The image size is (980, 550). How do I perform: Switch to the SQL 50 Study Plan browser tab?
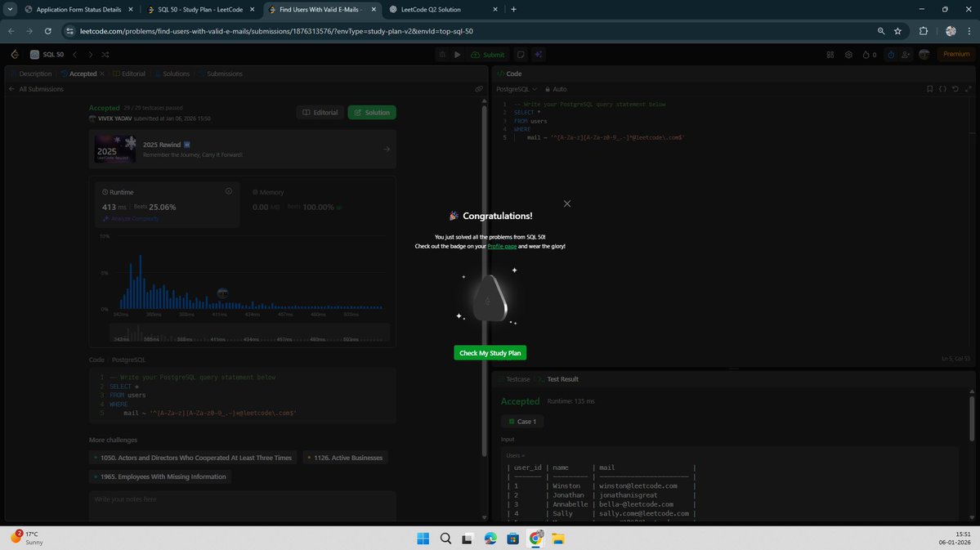point(200,9)
